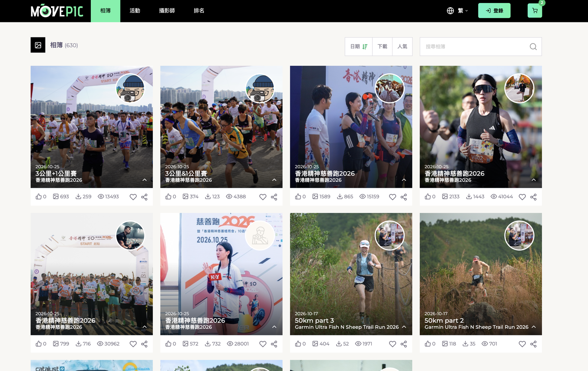This screenshot has height=371, width=588.
Task: Click the MOVEPIC logo
Action: click(x=57, y=11)
